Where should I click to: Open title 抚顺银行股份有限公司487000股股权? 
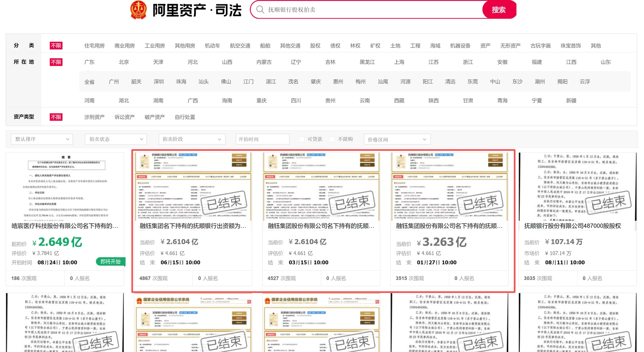click(x=573, y=226)
